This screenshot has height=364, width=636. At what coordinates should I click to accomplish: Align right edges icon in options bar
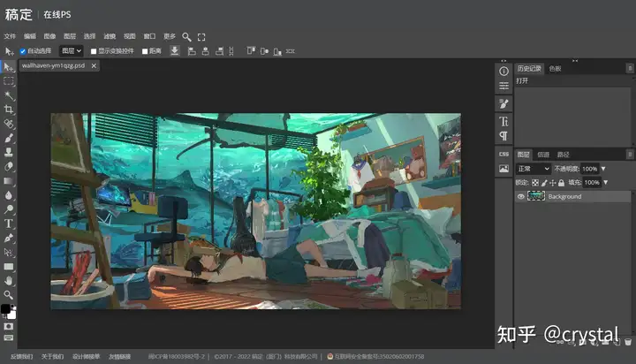point(219,51)
